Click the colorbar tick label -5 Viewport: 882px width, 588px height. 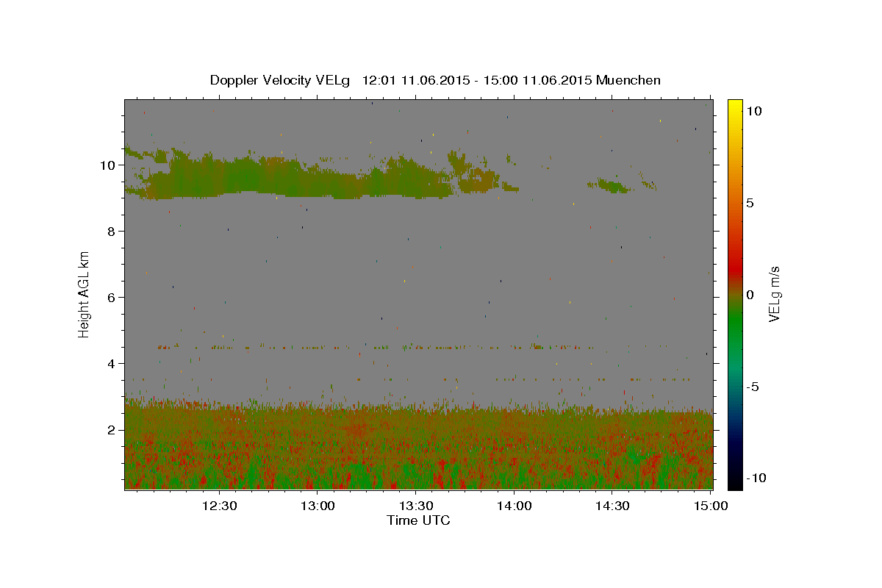point(751,387)
